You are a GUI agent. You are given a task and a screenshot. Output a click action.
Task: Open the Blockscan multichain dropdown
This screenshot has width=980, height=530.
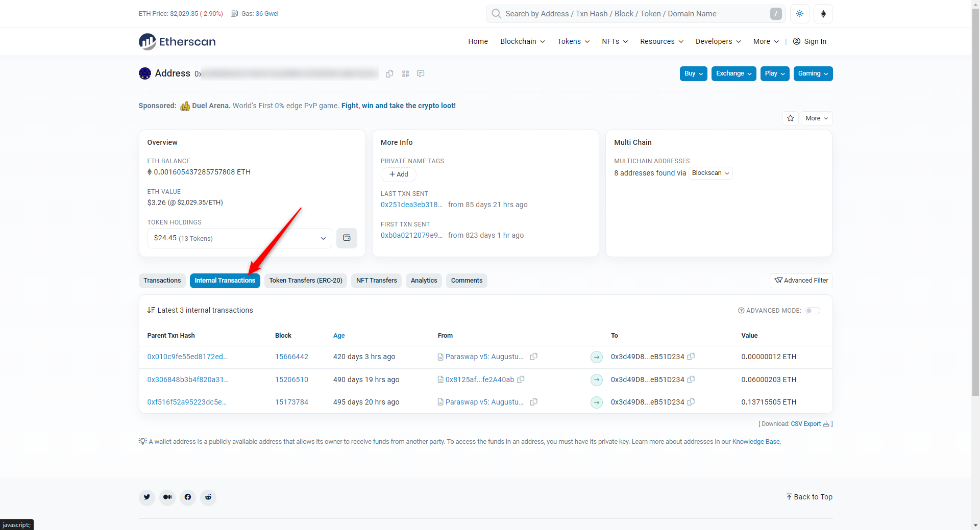coord(710,173)
